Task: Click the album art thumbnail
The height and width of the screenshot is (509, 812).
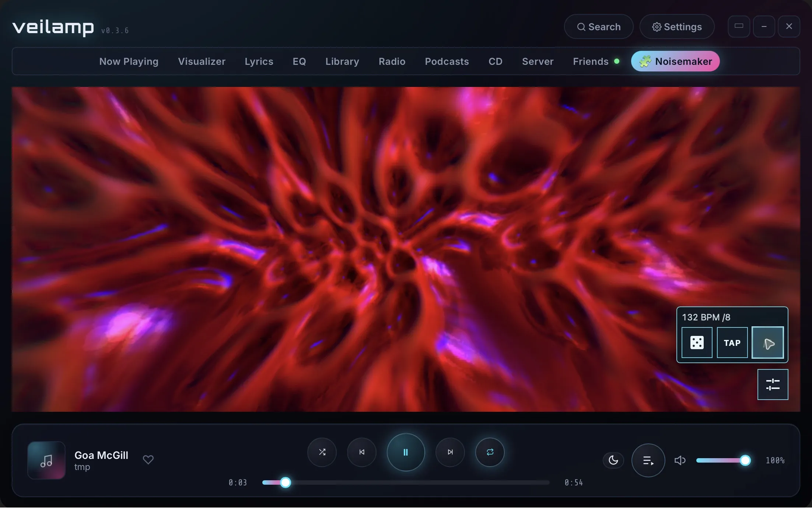Action: click(x=46, y=461)
